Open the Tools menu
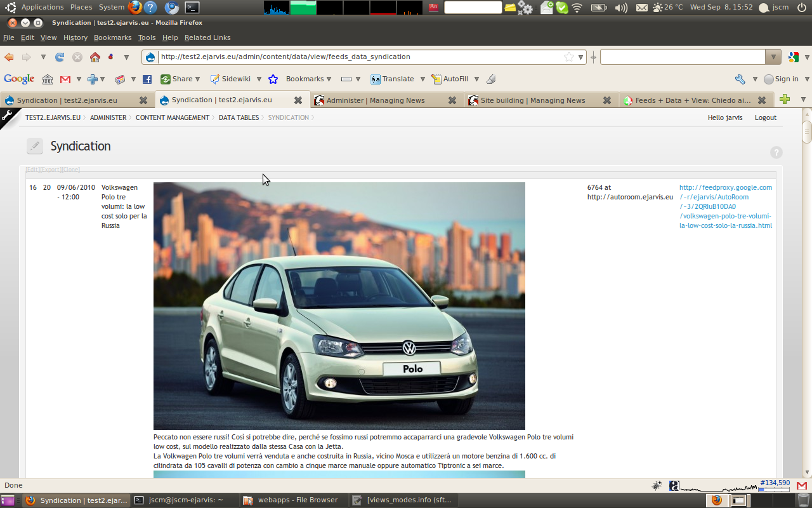The height and width of the screenshot is (508, 812). 147,38
